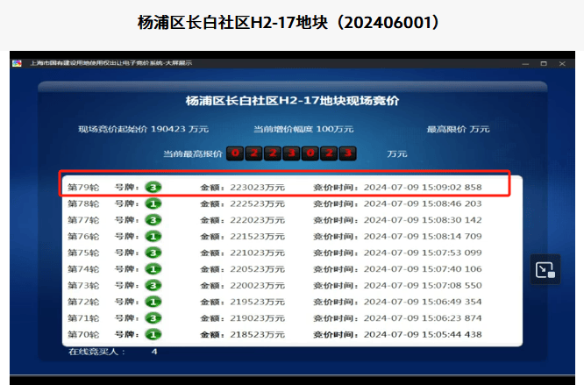Click the green number 3 badge in round 75
This screenshot has width=584, height=392.
[153, 253]
